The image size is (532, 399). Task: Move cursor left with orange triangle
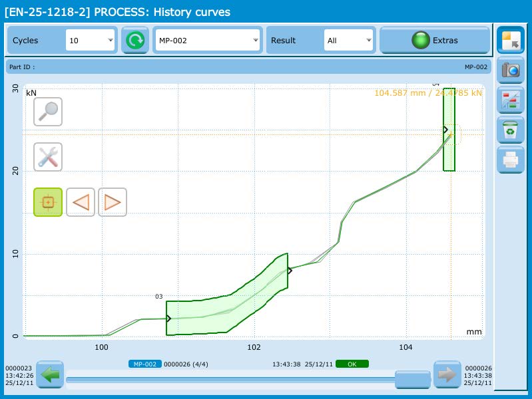pyautogui.click(x=81, y=202)
